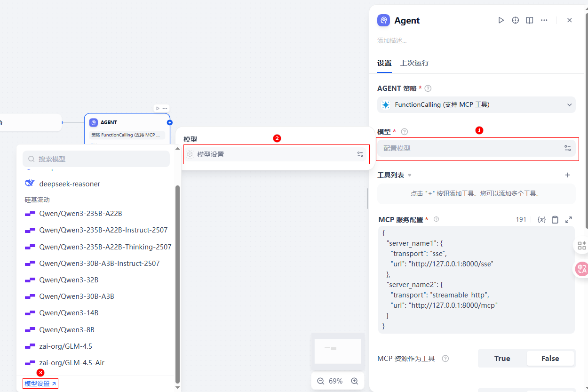Click the locate node target icon
588x392 pixels.
pos(516,20)
